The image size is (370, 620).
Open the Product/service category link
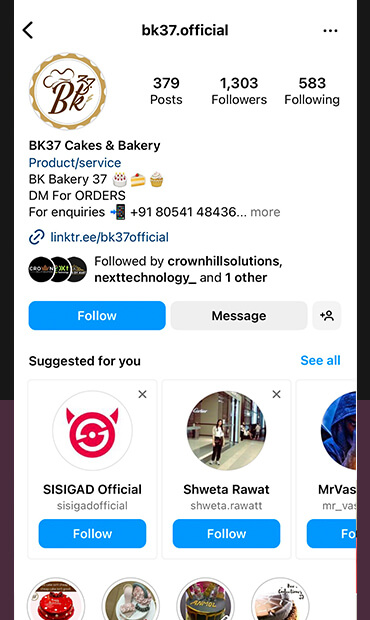[x=75, y=163]
